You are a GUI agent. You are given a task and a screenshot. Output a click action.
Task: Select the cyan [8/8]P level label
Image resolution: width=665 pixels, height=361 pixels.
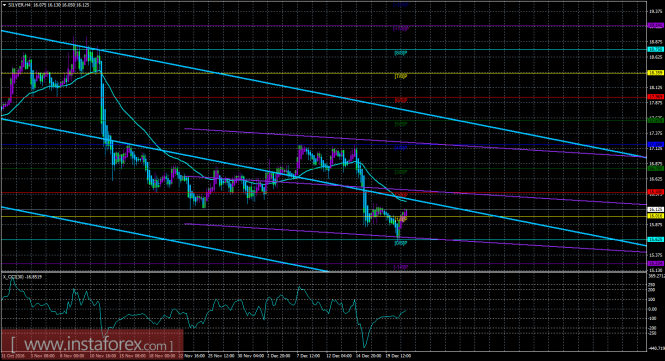pyautogui.click(x=401, y=53)
